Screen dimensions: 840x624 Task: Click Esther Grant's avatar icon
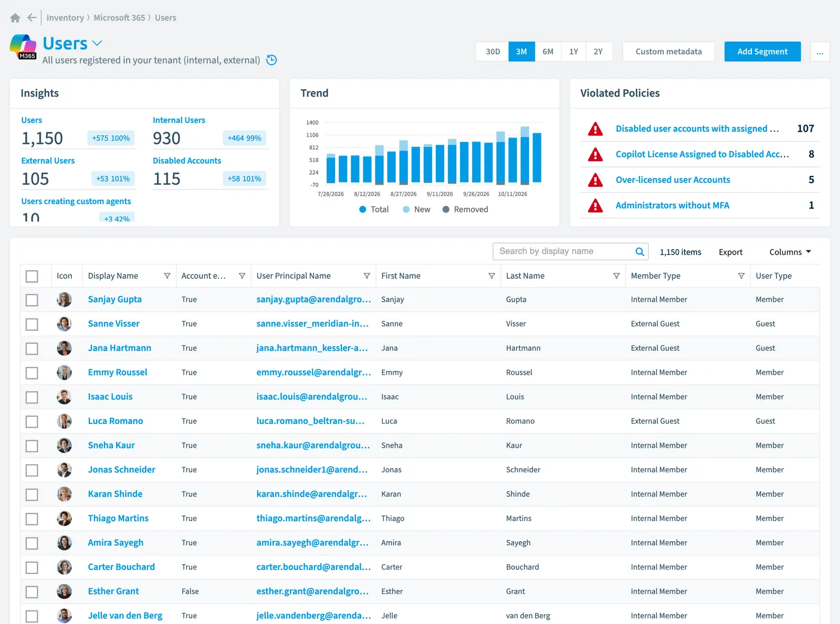point(64,591)
